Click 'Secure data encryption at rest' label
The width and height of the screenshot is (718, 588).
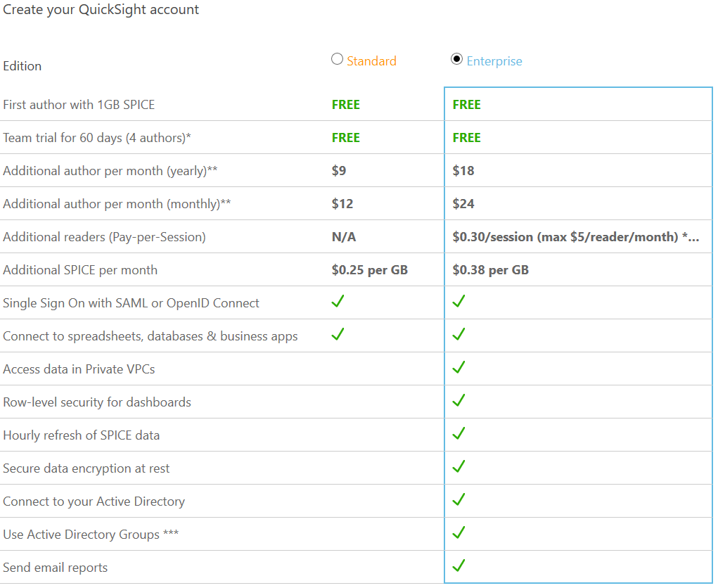tap(86, 468)
